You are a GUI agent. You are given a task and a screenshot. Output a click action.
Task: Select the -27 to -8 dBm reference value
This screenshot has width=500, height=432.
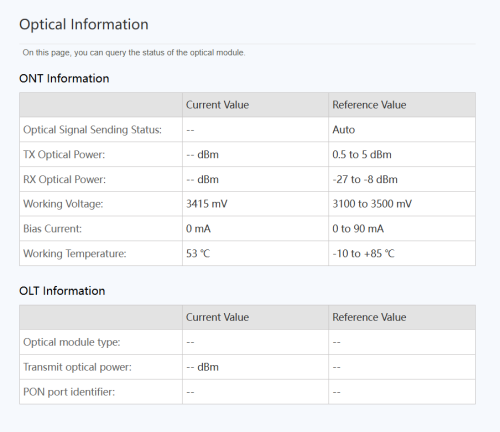tap(365, 179)
